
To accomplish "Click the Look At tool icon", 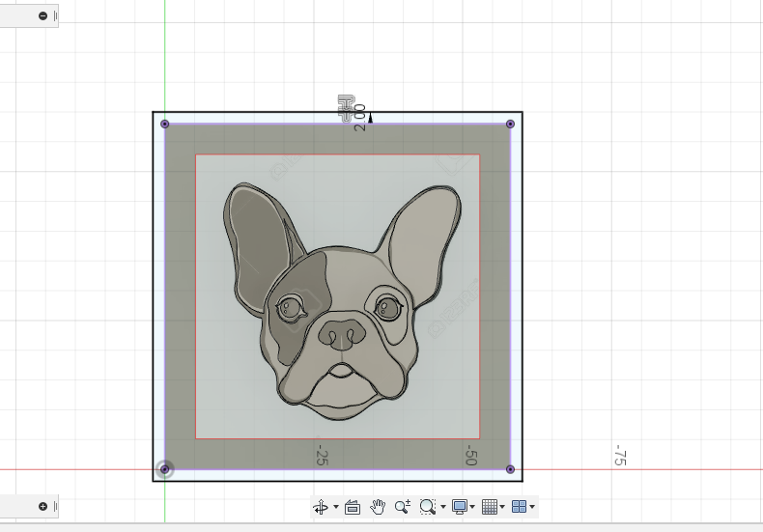I will click(353, 507).
